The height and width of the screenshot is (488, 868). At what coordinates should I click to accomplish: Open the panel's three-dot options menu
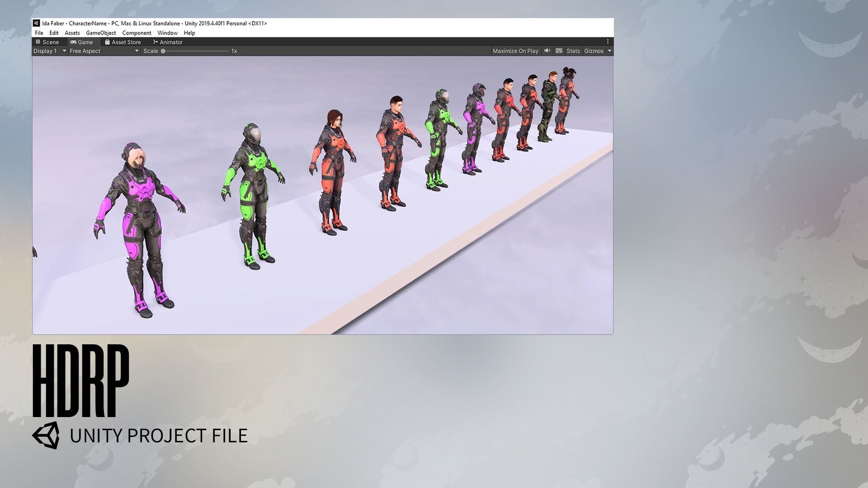click(x=608, y=42)
